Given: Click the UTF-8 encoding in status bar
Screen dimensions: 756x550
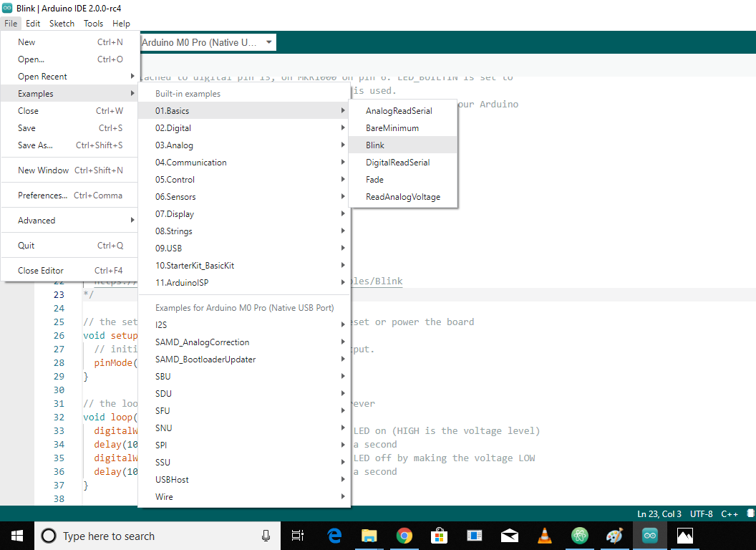Looking at the screenshot, I should (x=701, y=513).
